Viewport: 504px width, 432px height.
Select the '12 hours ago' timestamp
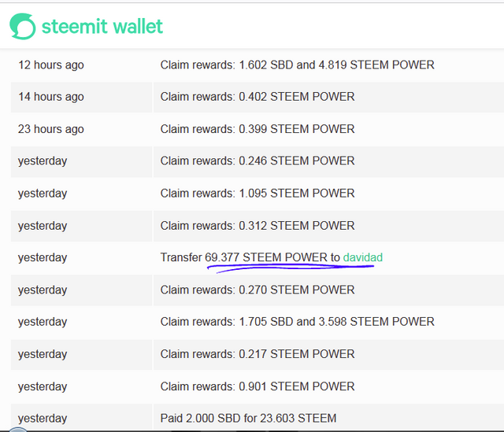50,65
